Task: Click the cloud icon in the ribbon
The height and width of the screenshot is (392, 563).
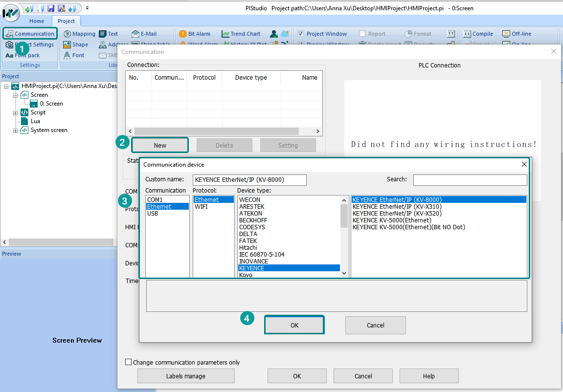Action: pos(285,34)
